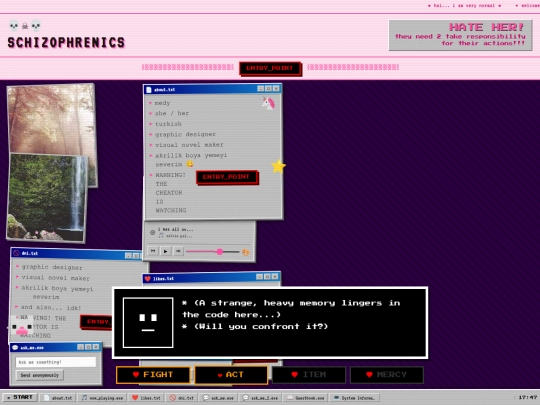540x405 pixels.
Task: Click the unicorn emoji in about.txt
Action: pyautogui.click(x=269, y=103)
